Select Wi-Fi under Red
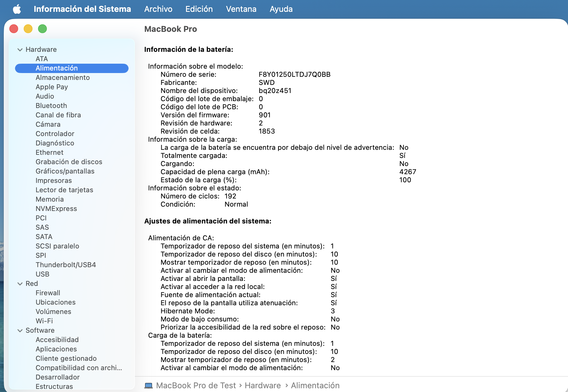The image size is (568, 392). [44, 321]
